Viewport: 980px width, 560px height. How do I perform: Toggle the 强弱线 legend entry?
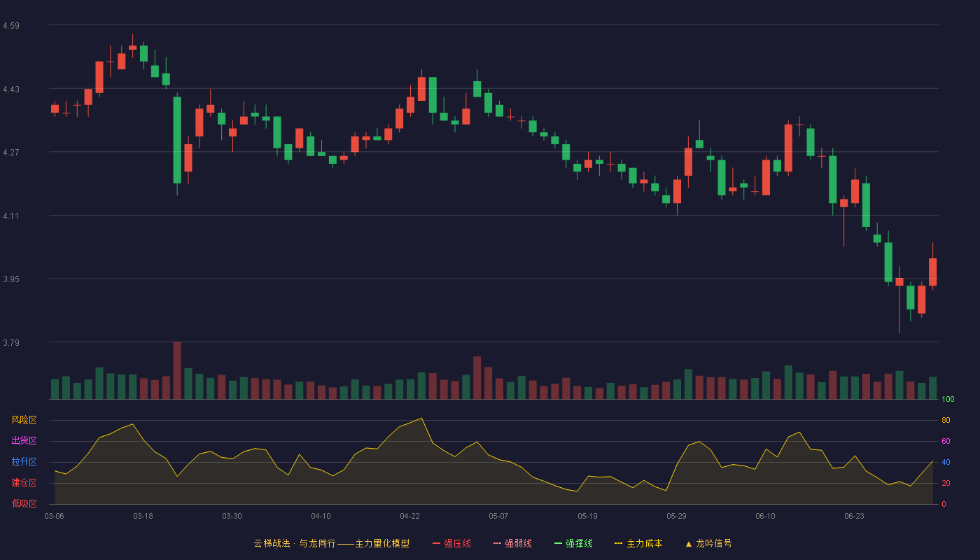point(512,543)
